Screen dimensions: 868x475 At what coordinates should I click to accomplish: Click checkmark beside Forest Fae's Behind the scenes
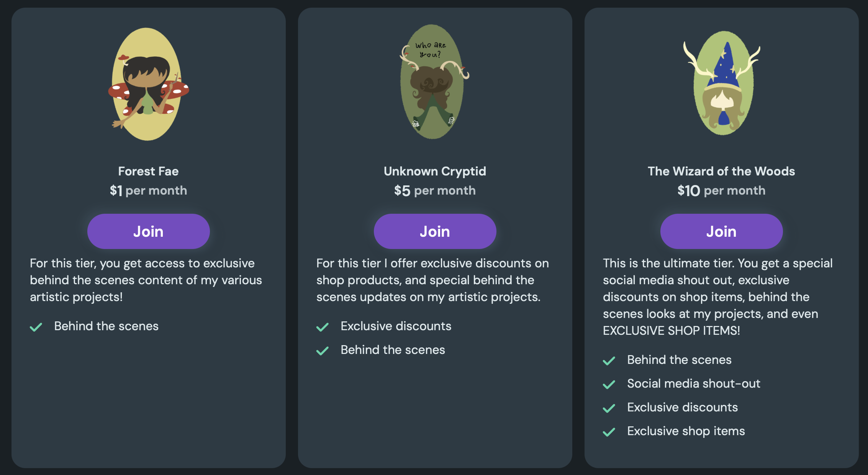36,327
